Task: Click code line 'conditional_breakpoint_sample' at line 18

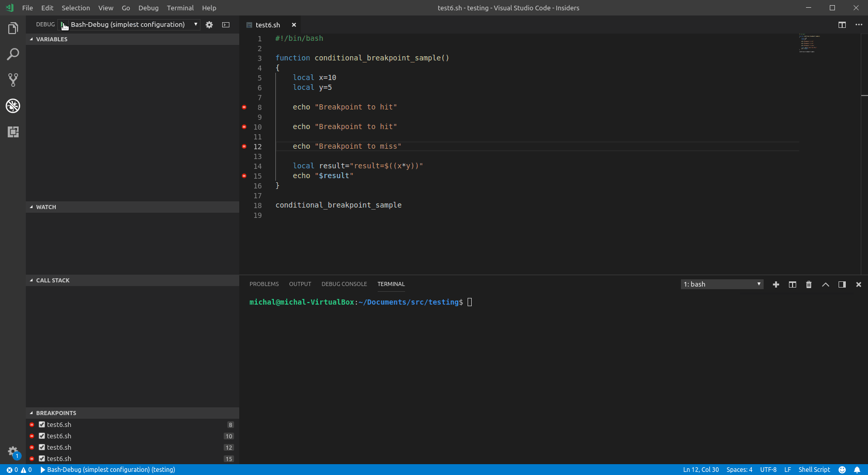Action: tap(338, 205)
